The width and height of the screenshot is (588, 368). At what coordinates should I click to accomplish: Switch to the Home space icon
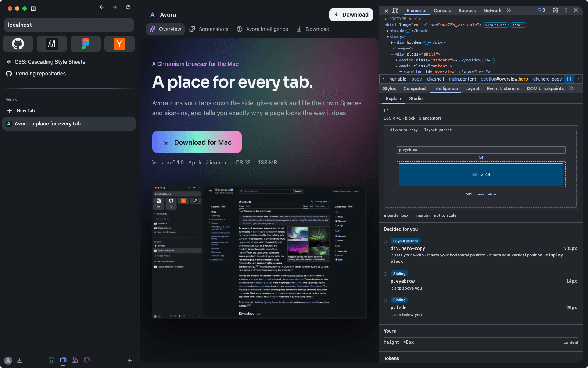(51, 360)
